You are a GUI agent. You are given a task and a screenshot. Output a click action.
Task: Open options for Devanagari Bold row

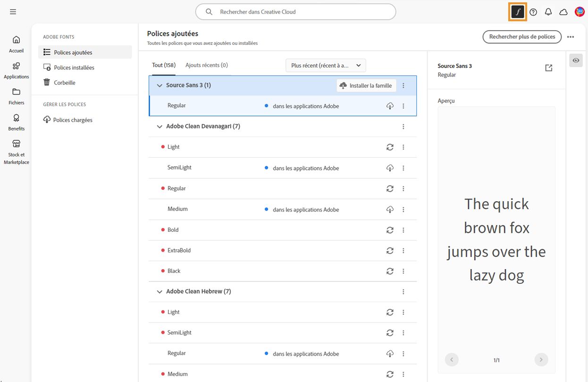403,230
